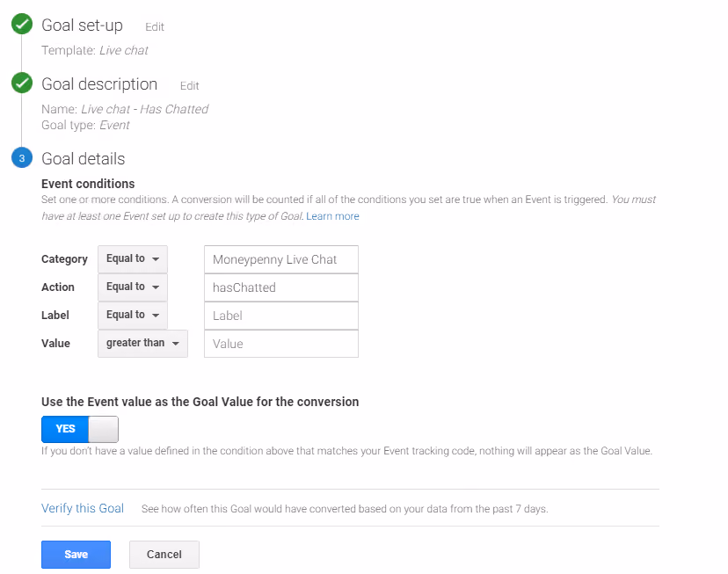Click the Verify this Goal link

(x=83, y=508)
